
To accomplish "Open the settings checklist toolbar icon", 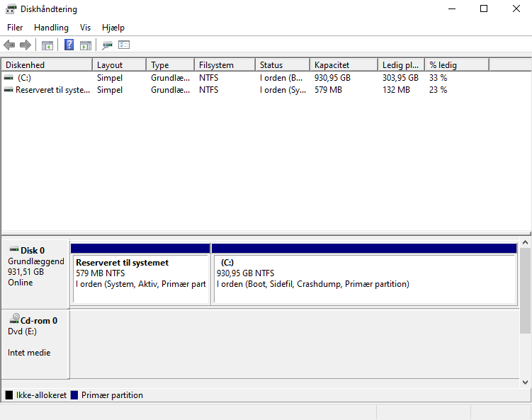I will [124, 45].
